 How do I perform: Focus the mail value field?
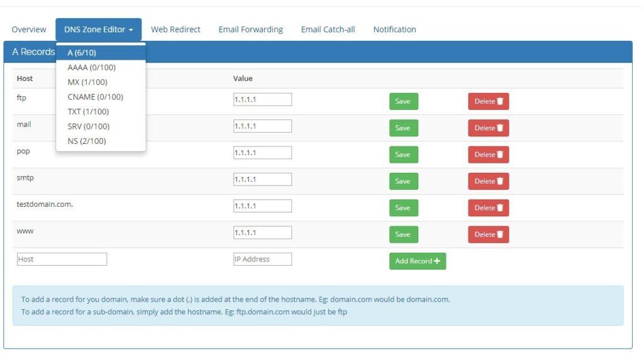tap(262, 126)
